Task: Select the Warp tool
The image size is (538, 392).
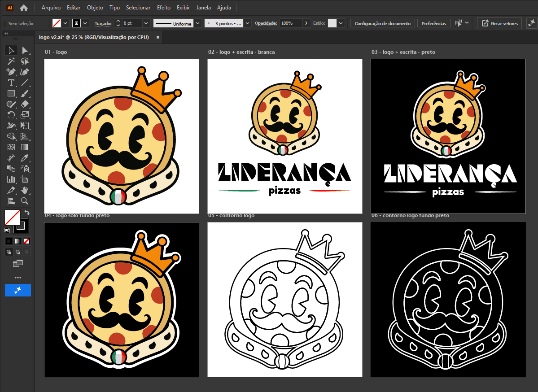Action: pyautogui.click(x=11, y=126)
